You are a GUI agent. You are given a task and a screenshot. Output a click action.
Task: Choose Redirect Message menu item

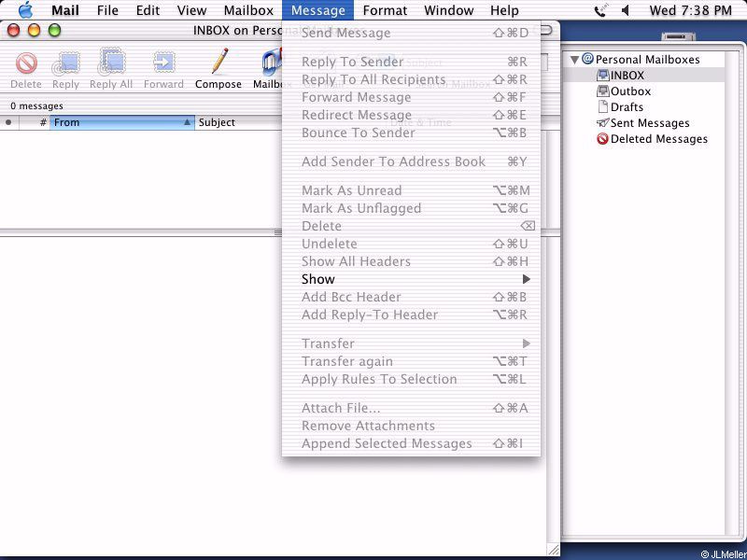pyautogui.click(x=411, y=115)
